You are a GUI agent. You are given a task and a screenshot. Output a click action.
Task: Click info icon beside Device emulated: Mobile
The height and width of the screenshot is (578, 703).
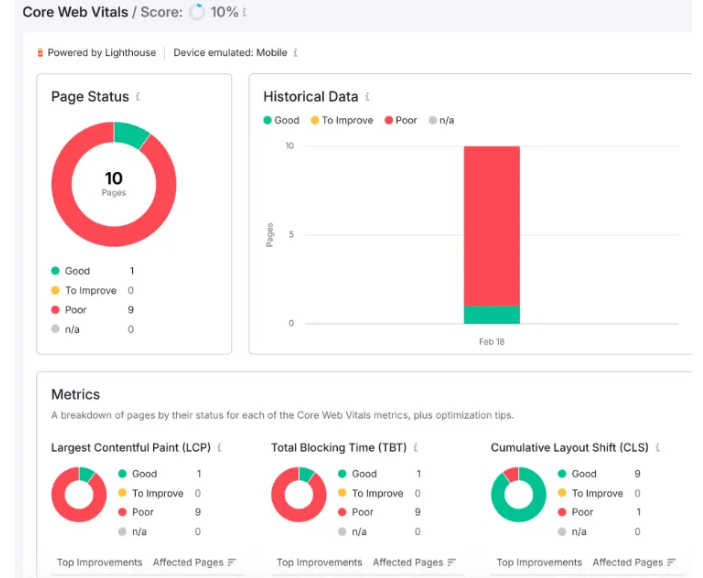pyautogui.click(x=296, y=52)
